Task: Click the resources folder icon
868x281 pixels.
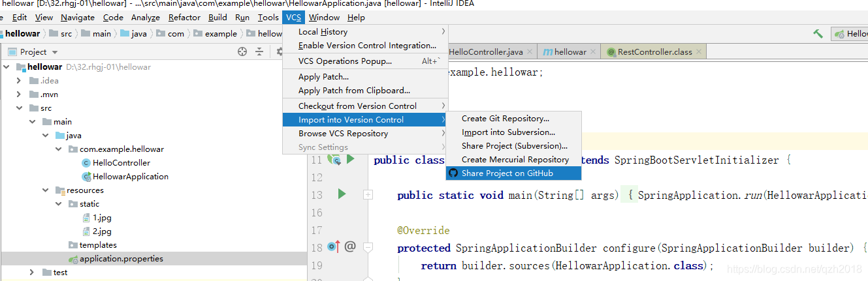Action: 59,190
